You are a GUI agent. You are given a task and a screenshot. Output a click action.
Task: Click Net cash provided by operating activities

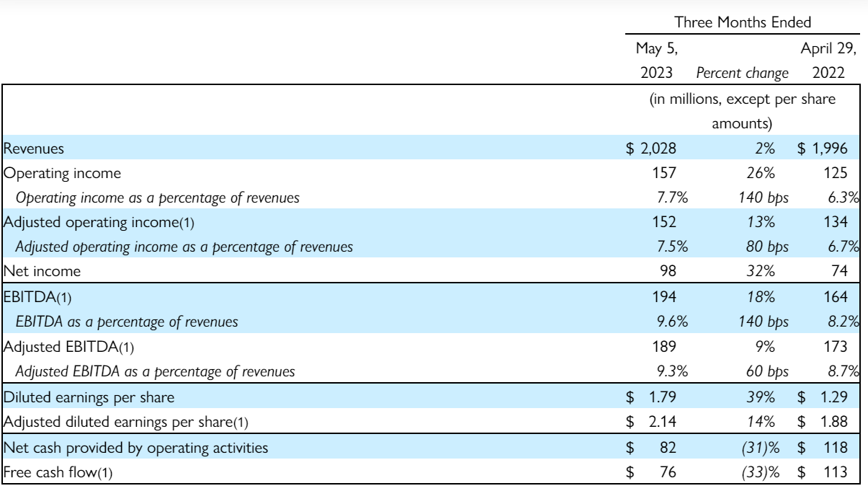point(135,447)
